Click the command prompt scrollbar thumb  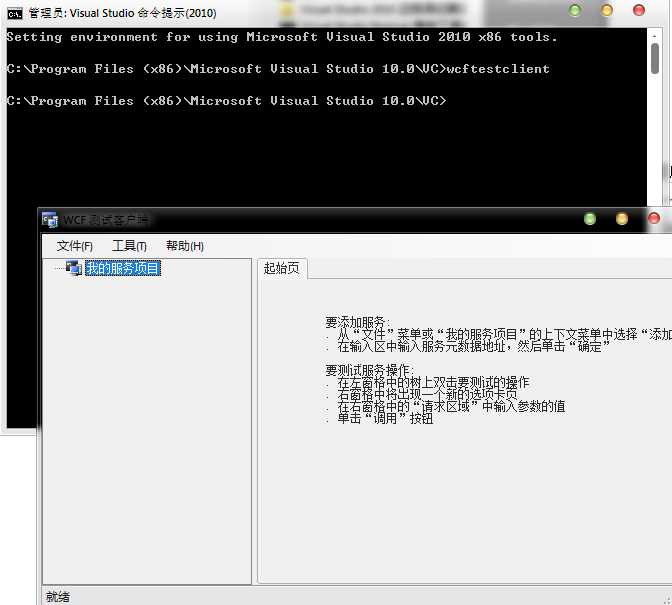coord(654,59)
